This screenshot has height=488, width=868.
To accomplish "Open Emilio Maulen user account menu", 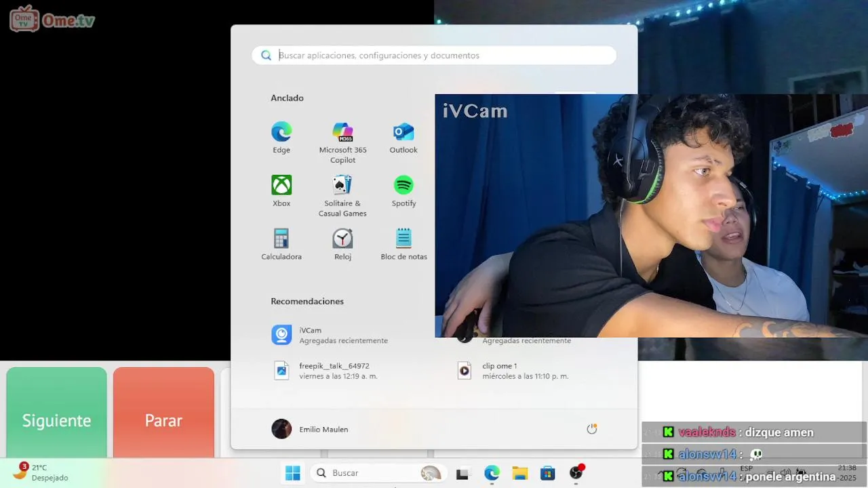I will [x=310, y=428].
